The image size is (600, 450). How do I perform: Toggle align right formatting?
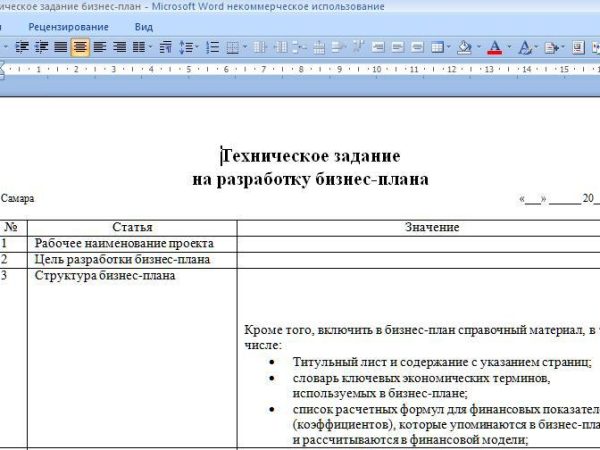pos(118,47)
